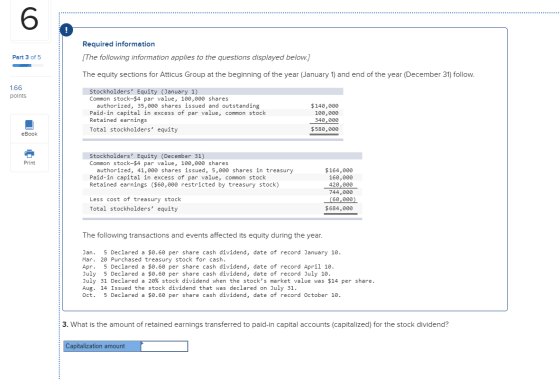Click the Print icon
The height and width of the screenshot is (380, 560).
29,153
